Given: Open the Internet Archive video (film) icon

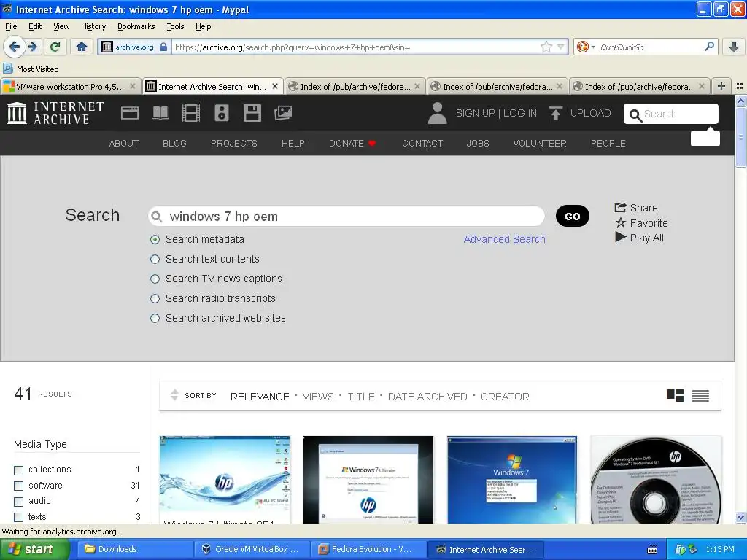Looking at the screenshot, I should click(191, 113).
